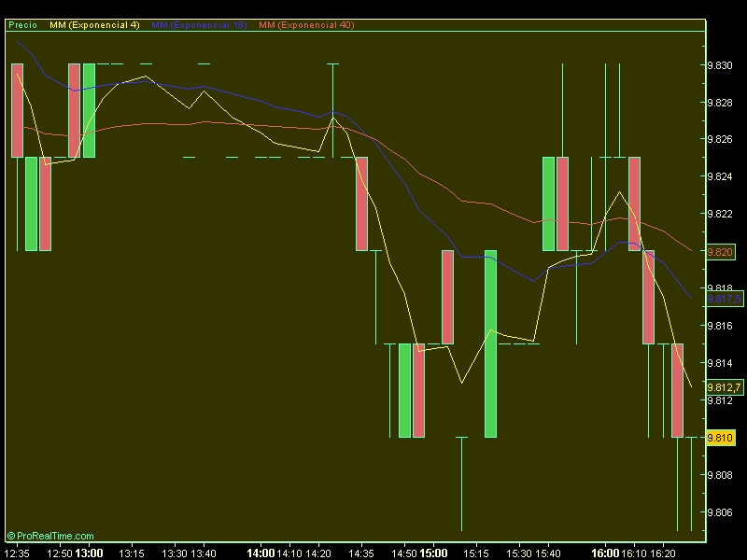
Task: Click the 9.828 price axis label
Action: [x=719, y=103]
